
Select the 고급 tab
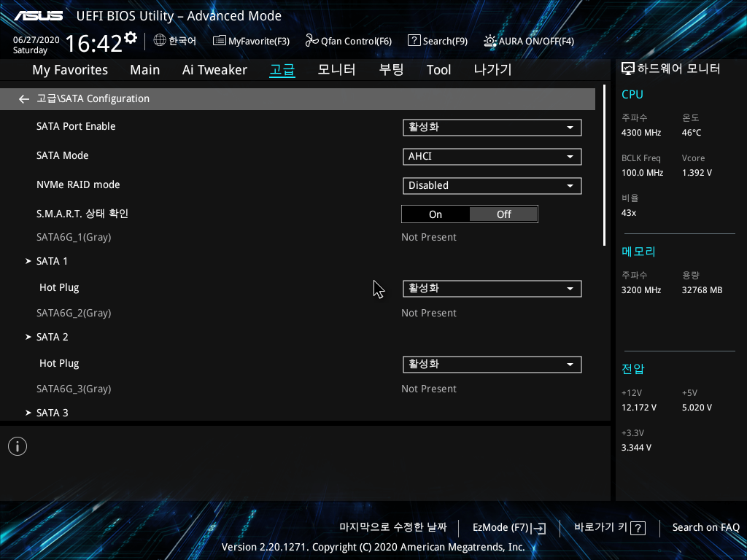pyautogui.click(x=282, y=70)
